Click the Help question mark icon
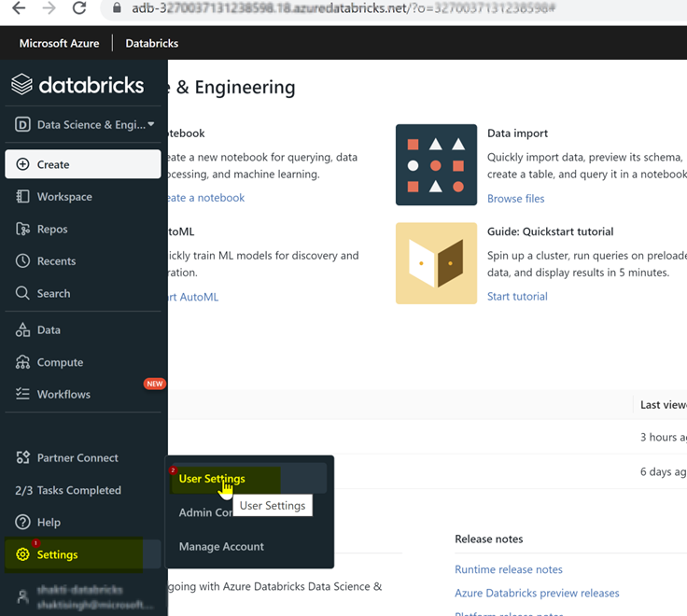 22,523
